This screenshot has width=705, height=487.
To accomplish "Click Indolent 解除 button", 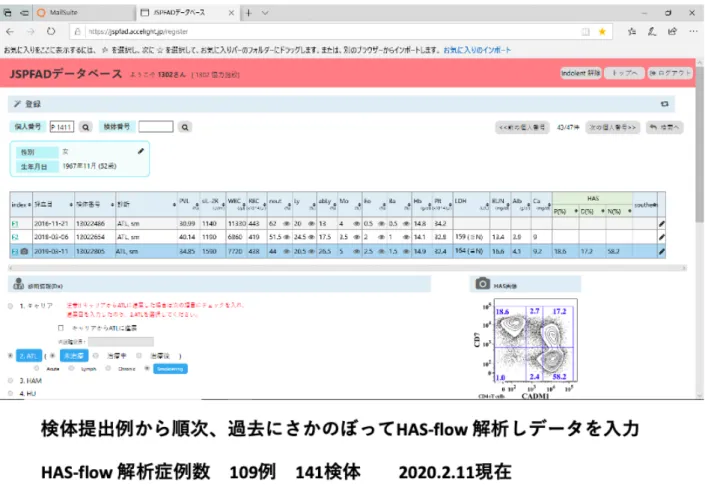I will coord(580,73).
